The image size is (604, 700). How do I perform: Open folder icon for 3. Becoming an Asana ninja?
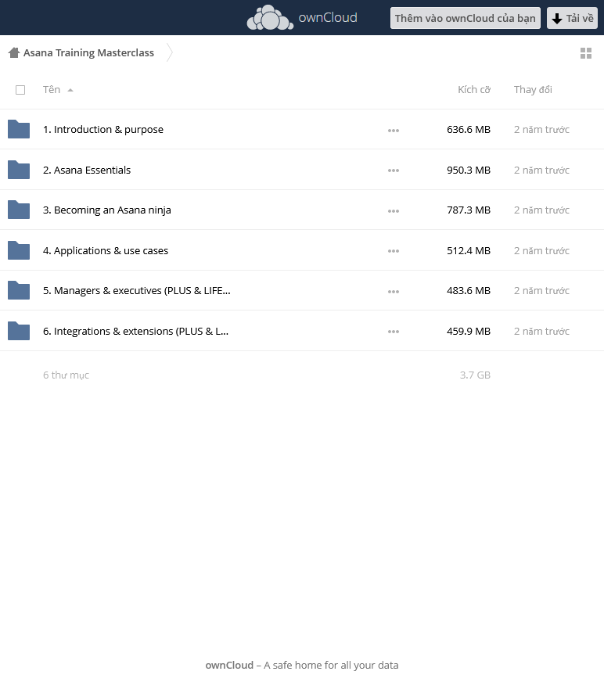tap(19, 210)
